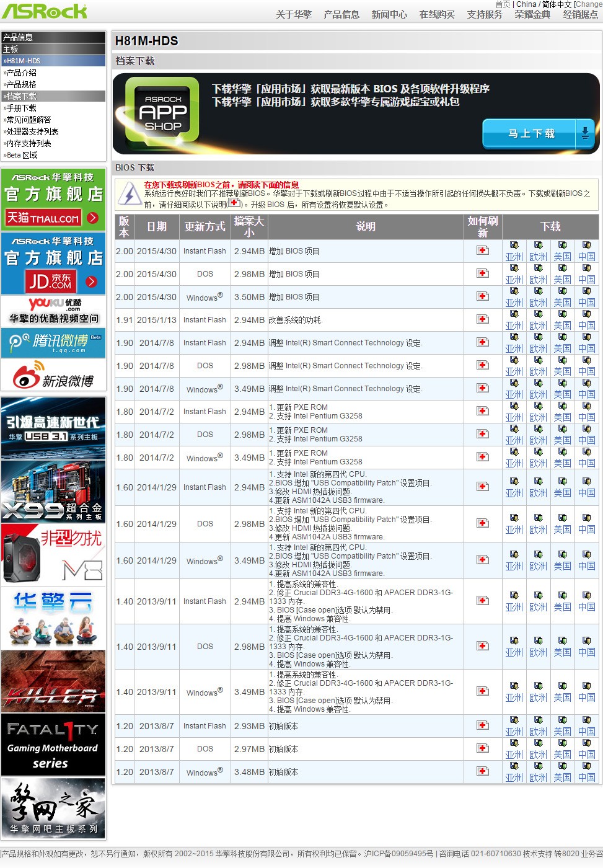Click 亚洲 download icon for 1.90 Instant Flash
Viewport: 603px width, 868px height.
[514, 337]
